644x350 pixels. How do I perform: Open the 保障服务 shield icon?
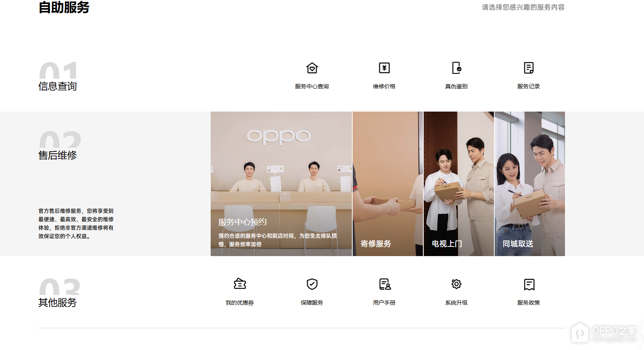tap(312, 284)
